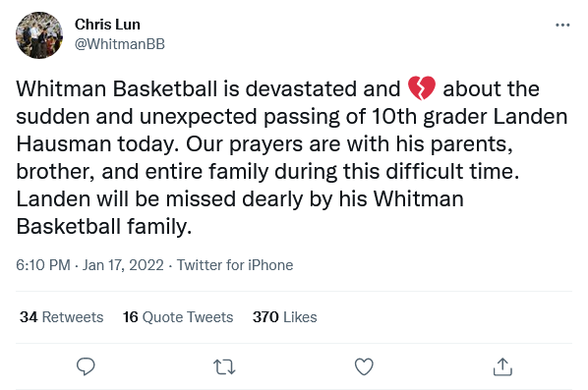Click the phrase 'during this difficult time'
This screenshot has width=588, height=390.
396,172
